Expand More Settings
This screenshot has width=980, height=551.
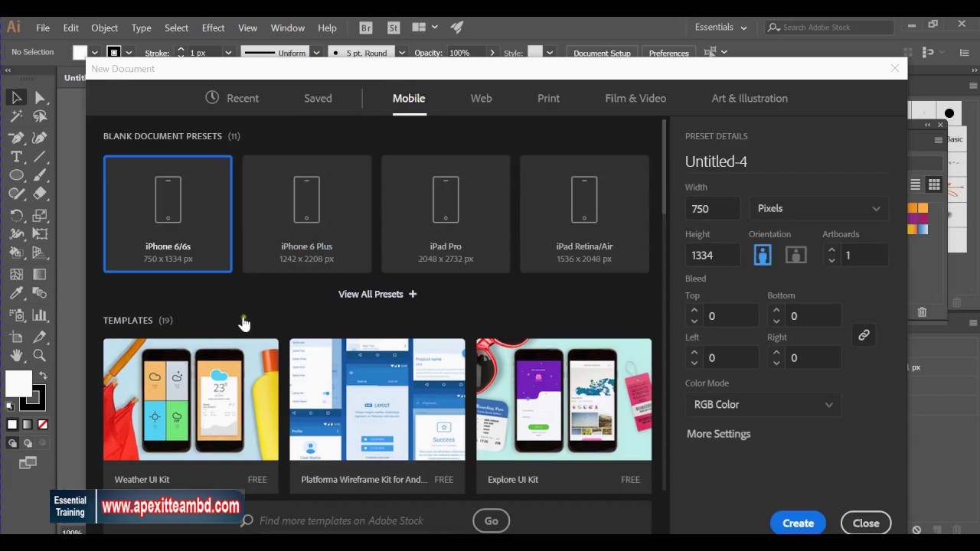pos(718,434)
